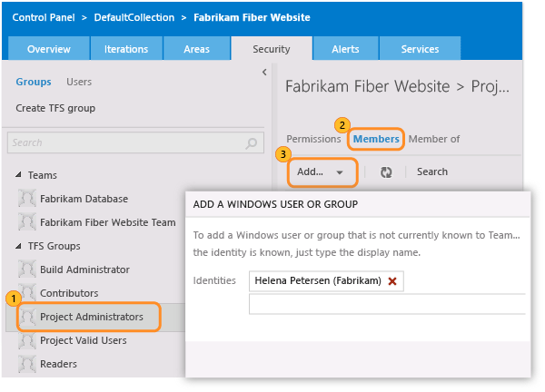
Task: Open the Alerts tab
Action: pyautogui.click(x=345, y=49)
